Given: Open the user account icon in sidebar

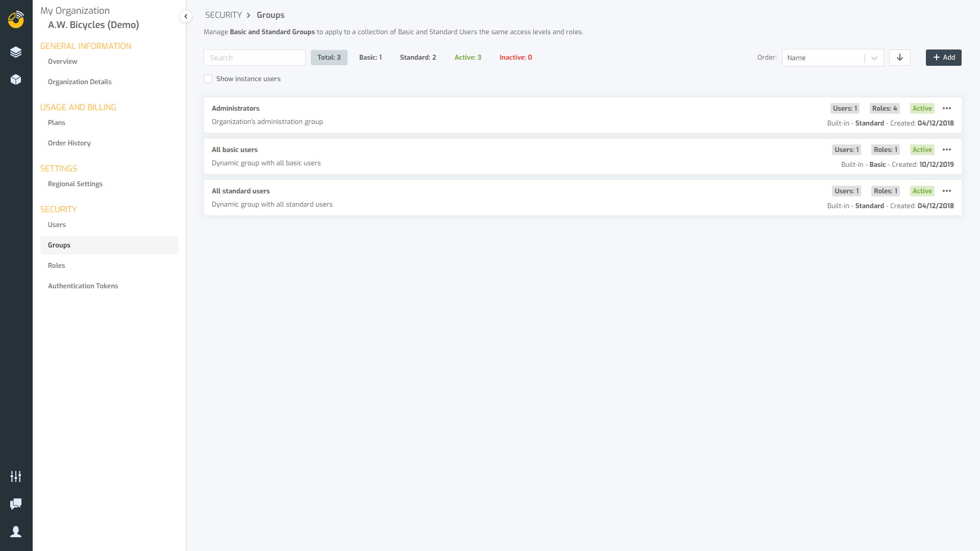Looking at the screenshot, I should point(16,531).
